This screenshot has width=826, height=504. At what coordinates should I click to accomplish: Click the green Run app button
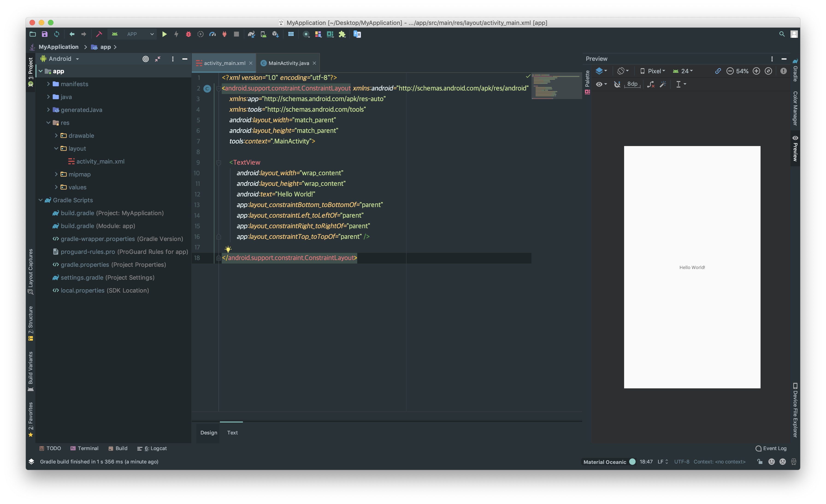pos(164,34)
